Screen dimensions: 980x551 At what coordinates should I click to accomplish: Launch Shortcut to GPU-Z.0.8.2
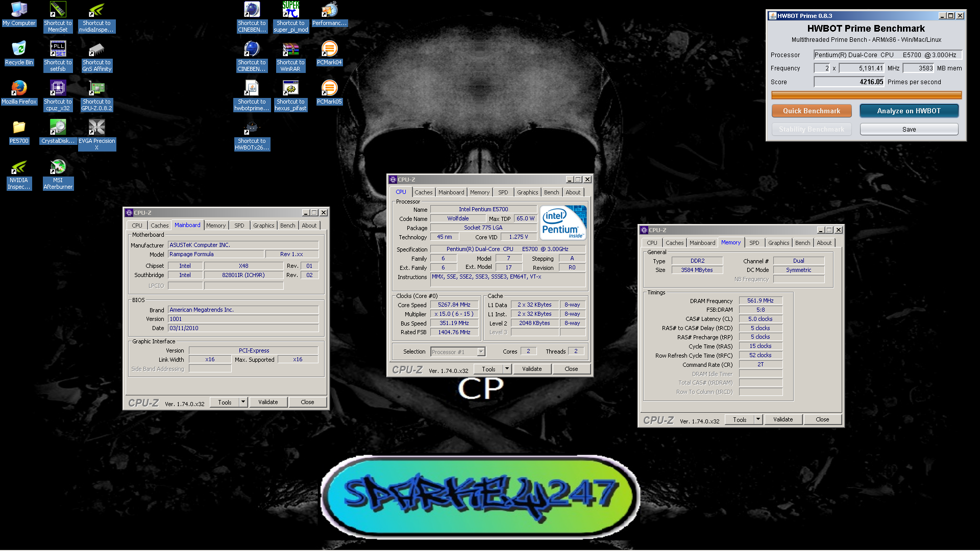pos(96,95)
